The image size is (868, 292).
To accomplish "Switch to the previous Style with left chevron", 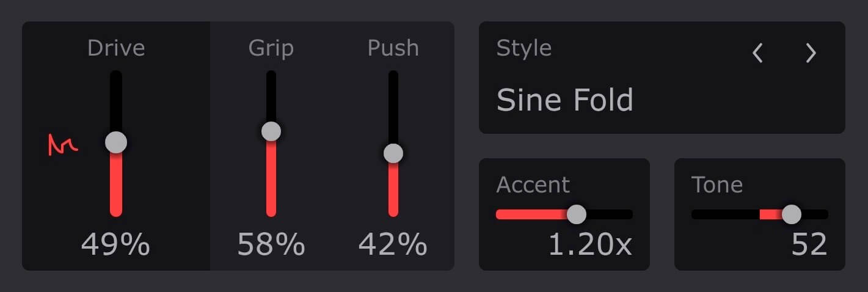I will click(x=757, y=54).
